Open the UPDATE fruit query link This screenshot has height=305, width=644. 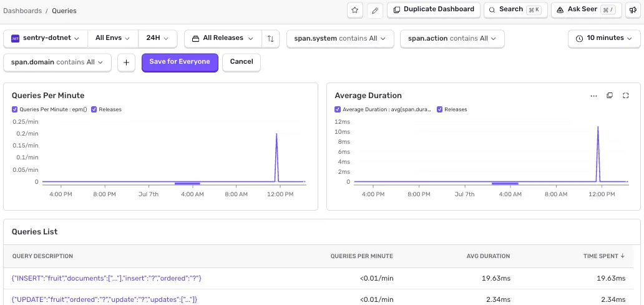click(105, 299)
